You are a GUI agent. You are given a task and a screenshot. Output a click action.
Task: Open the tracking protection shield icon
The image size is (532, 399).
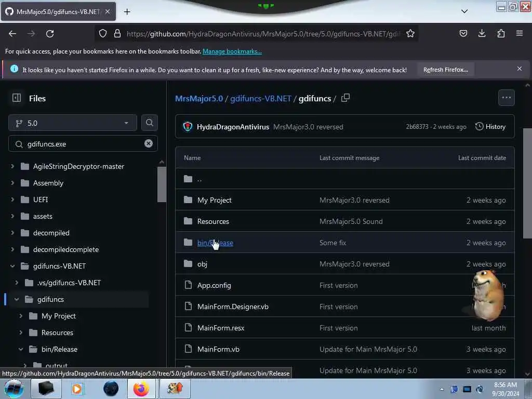click(x=103, y=33)
